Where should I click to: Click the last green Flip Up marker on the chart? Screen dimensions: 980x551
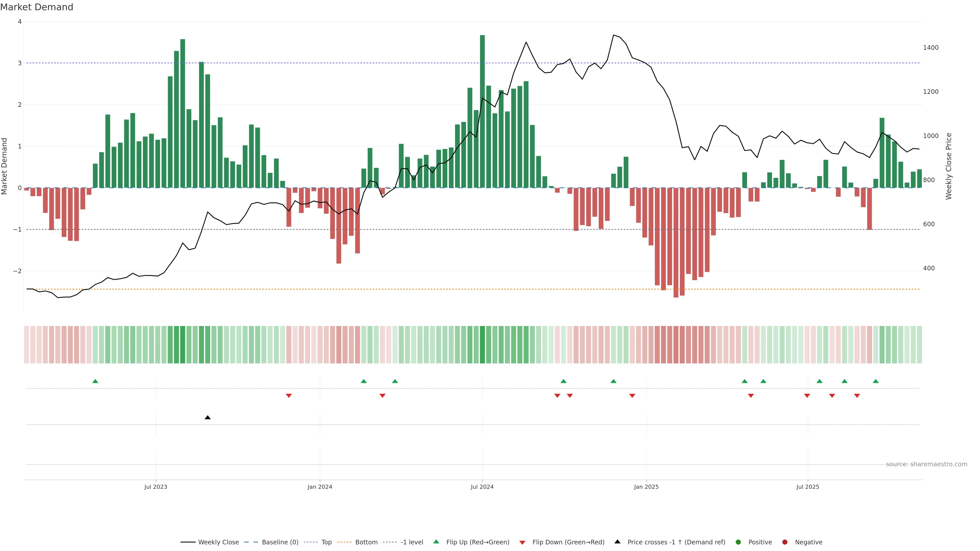click(x=875, y=381)
